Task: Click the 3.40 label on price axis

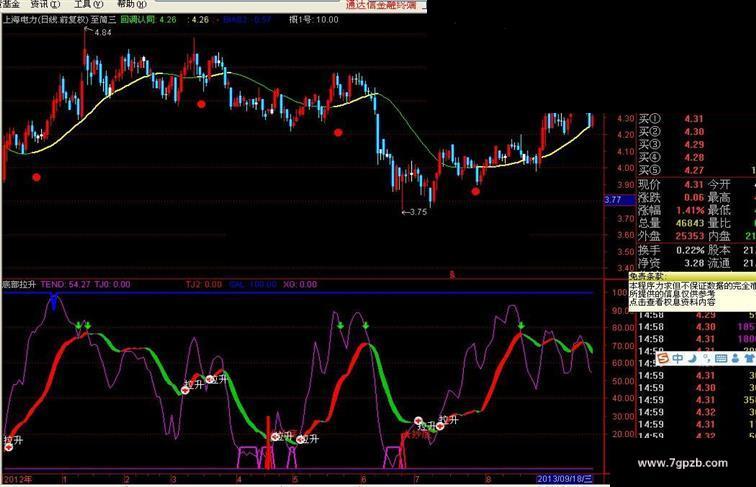Action: (626, 268)
